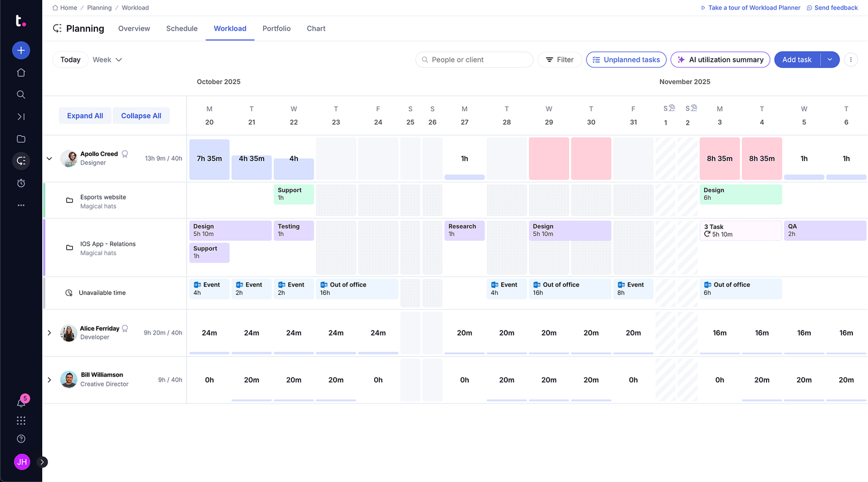Expand Bill Williamson's workload row
The height and width of the screenshot is (482, 868).
click(x=49, y=380)
